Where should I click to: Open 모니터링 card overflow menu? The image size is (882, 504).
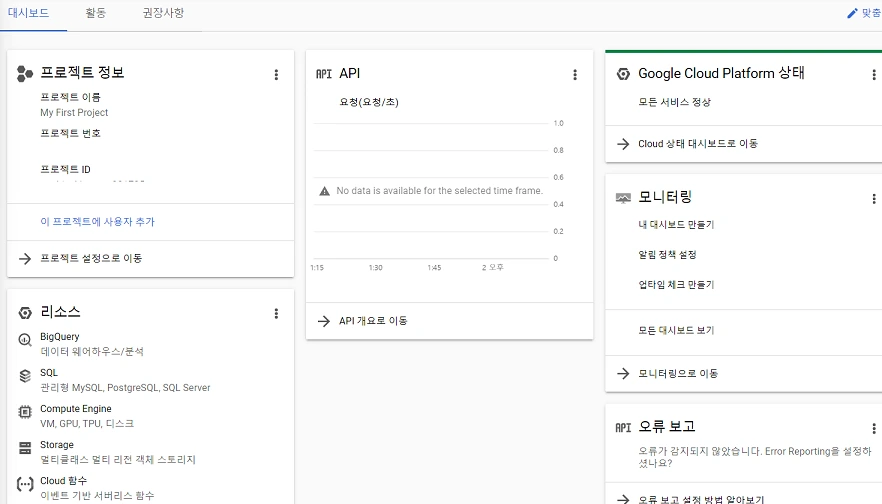(x=874, y=199)
